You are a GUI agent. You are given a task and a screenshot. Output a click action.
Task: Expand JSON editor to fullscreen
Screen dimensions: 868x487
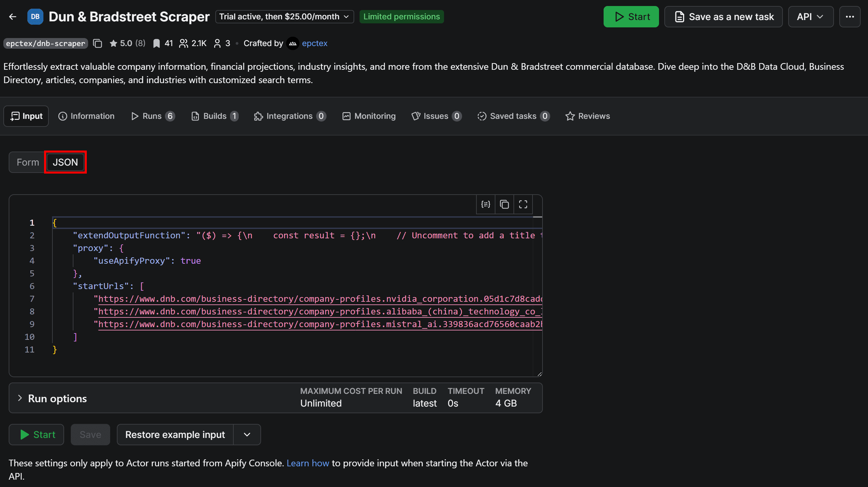(x=523, y=204)
